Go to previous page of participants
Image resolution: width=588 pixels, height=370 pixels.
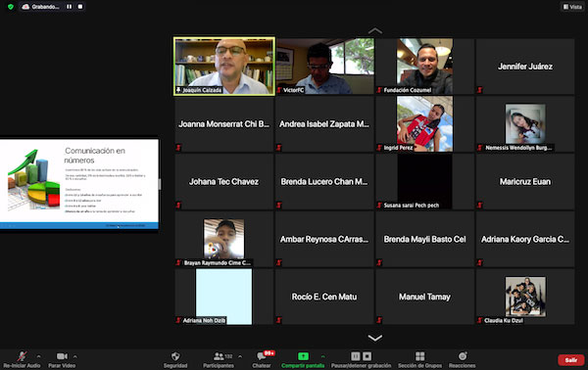[375, 30]
